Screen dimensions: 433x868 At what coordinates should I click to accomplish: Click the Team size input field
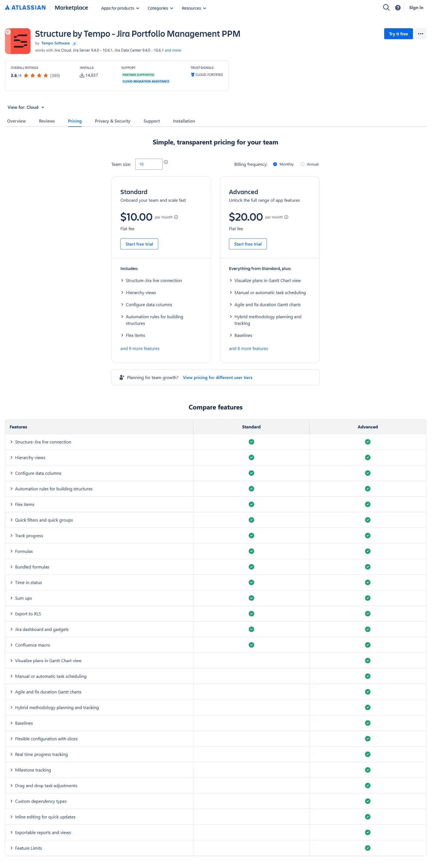[149, 164]
